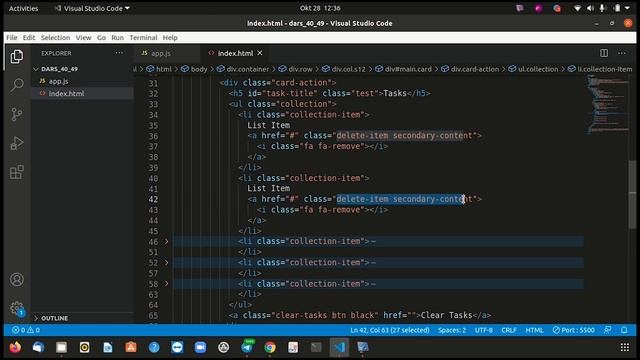This screenshot has width=640, height=360.
Task: Open Google Chrome from the dock
Action: tap(270, 347)
